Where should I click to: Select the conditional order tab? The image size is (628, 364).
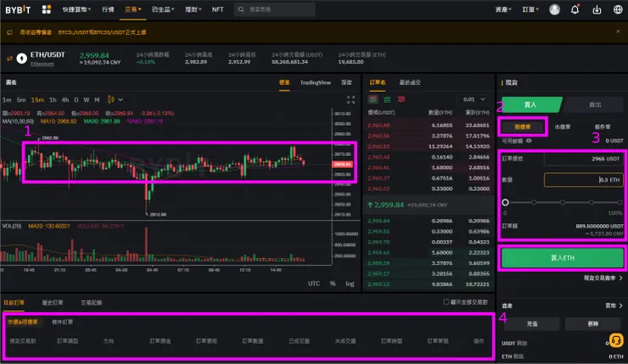603,127
